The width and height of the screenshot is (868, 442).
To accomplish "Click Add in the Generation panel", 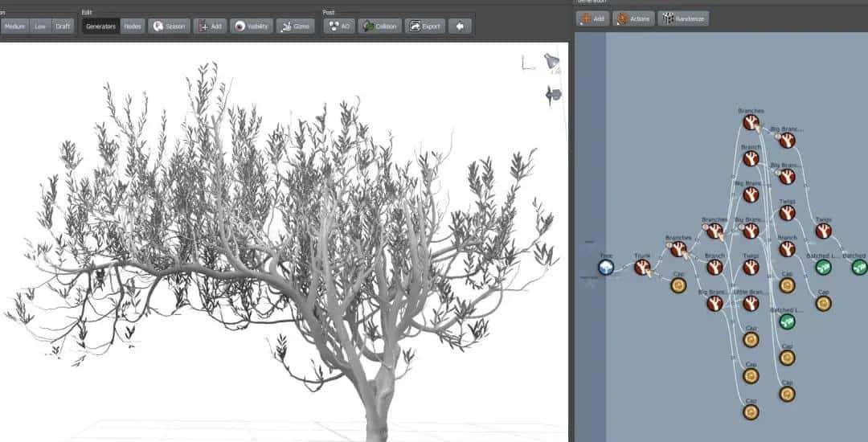I will [592, 18].
